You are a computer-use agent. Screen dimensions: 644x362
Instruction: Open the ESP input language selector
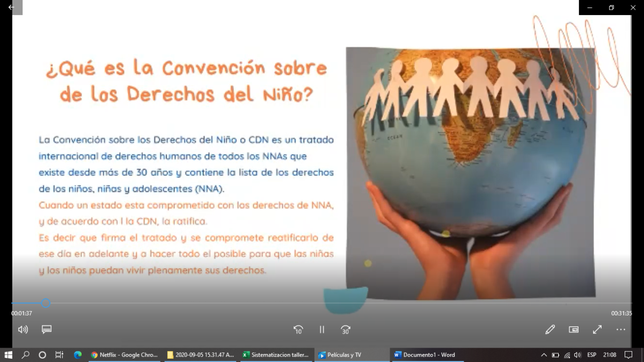pos(591,355)
